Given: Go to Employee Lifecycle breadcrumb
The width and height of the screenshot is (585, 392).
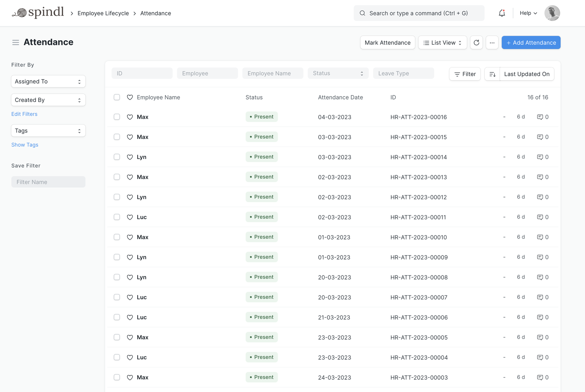Looking at the screenshot, I should click(103, 13).
